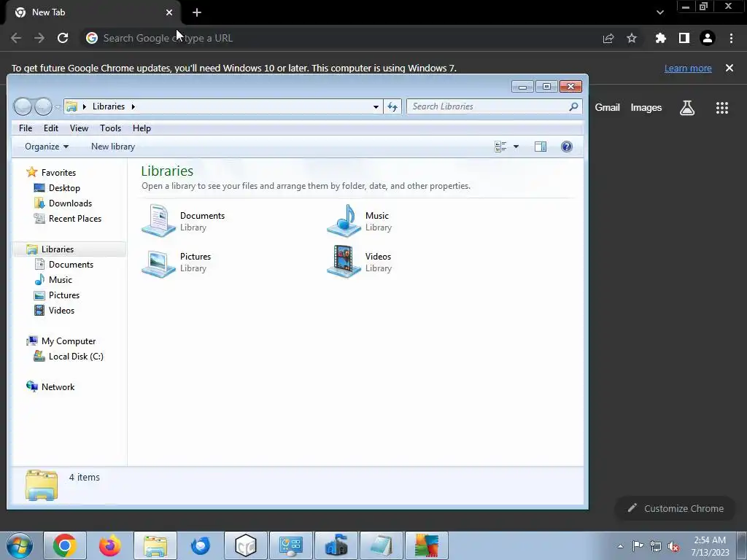This screenshot has width=747, height=560.
Task: Click the Learn more link
Action: coord(688,68)
